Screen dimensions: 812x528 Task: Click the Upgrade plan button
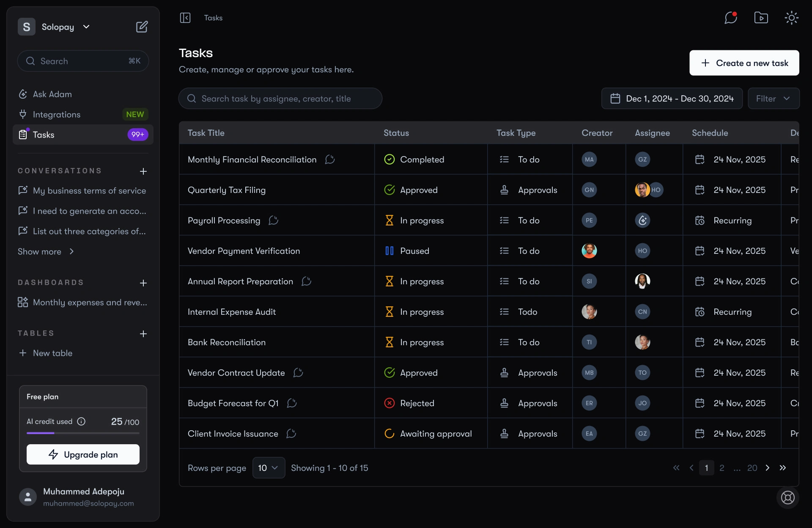pyautogui.click(x=83, y=454)
